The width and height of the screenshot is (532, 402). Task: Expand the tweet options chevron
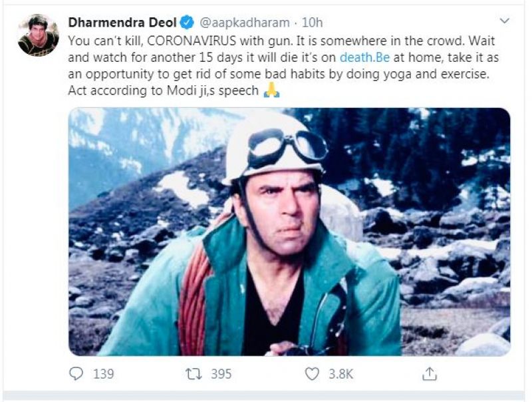504,21
